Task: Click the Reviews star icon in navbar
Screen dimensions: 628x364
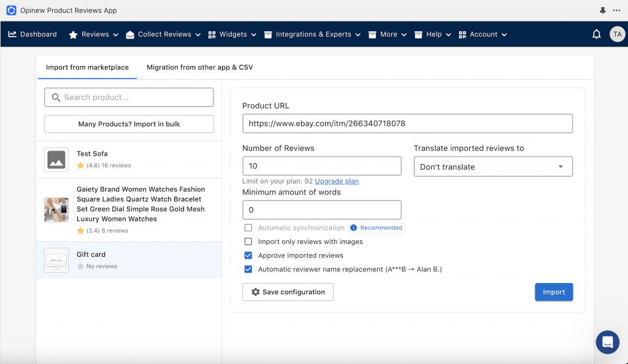Action: point(73,35)
